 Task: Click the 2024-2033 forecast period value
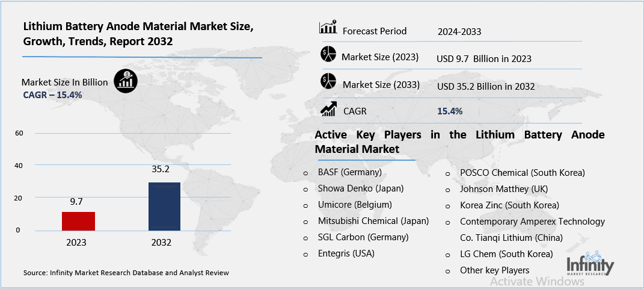tap(460, 31)
